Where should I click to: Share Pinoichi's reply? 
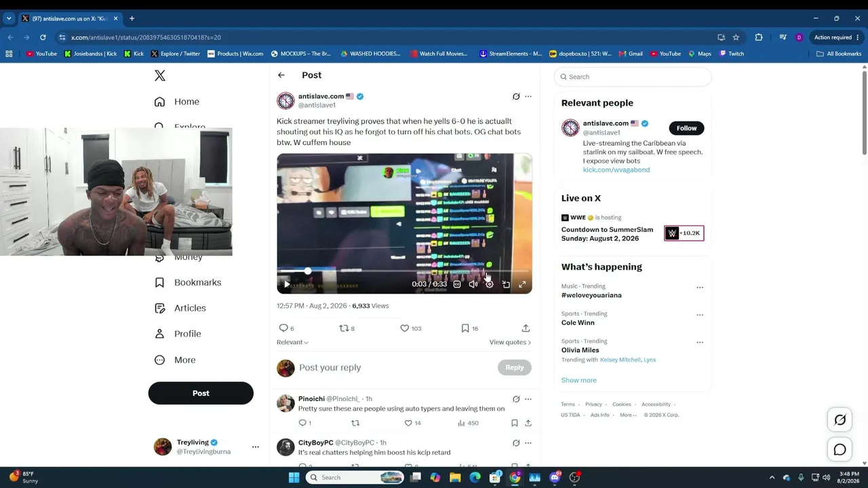(x=528, y=423)
